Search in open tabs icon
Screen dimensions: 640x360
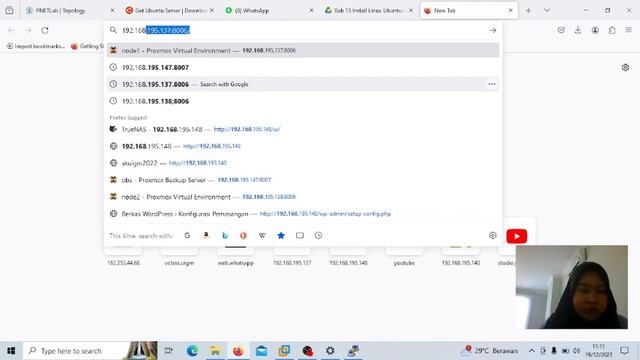click(300, 236)
